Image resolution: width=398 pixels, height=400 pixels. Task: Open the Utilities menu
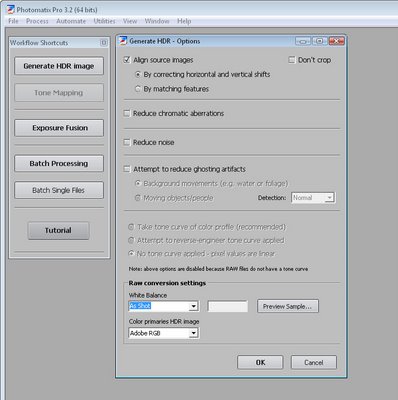tap(104, 21)
